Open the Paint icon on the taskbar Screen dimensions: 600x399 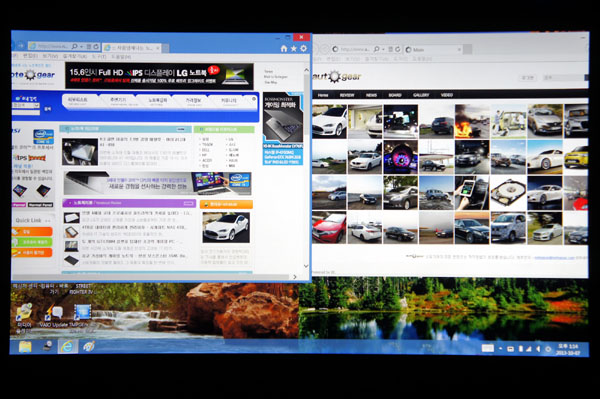pos(89,346)
